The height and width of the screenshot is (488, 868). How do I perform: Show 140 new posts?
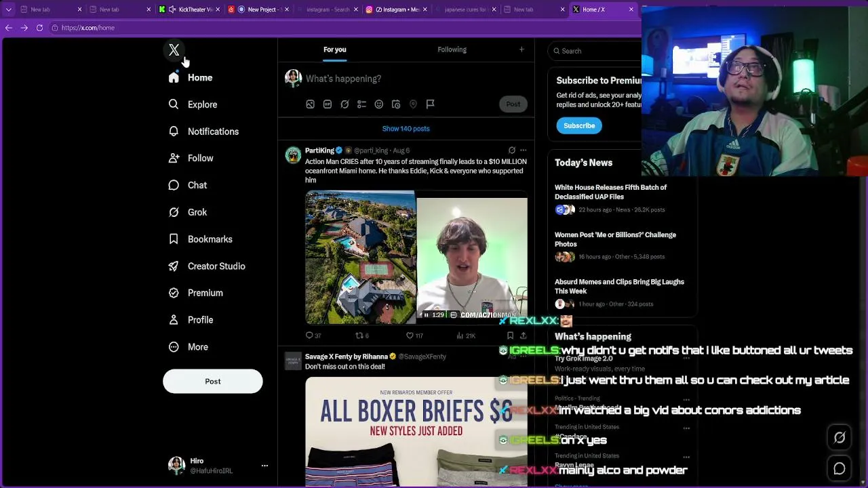[x=406, y=129]
